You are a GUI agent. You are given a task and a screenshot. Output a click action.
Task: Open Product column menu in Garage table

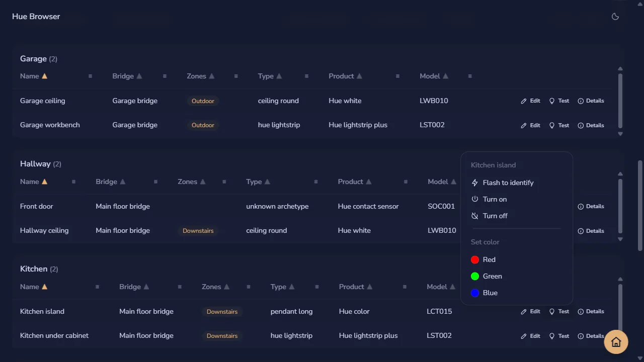(397, 76)
